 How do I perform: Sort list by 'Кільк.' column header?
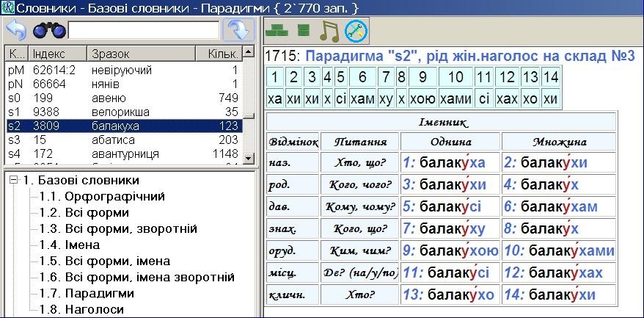pos(219,54)
